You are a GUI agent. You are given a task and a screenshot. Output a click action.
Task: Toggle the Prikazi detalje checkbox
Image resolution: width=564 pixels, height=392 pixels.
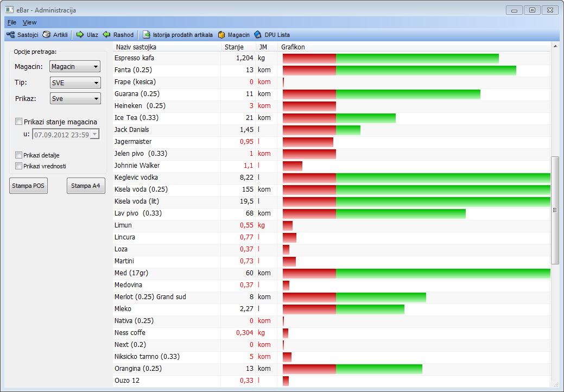coord(19,155)
